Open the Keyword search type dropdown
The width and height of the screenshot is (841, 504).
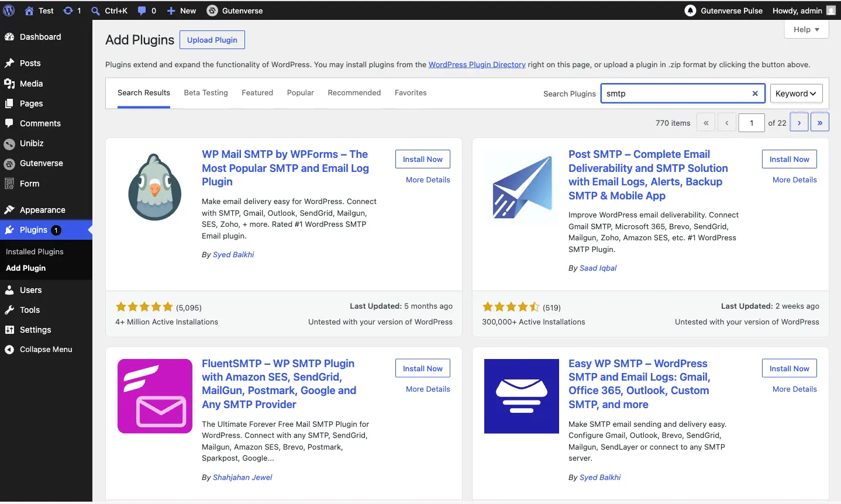tap(796, 94)
